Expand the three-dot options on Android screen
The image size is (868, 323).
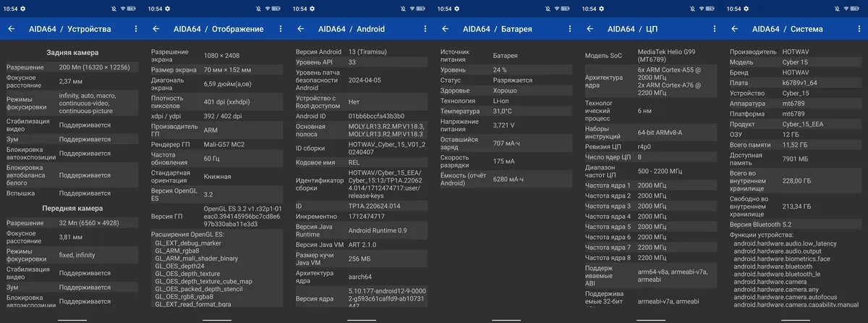click(425, 29)
